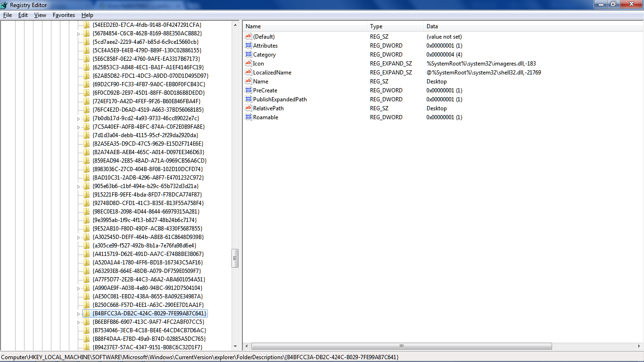
Task: Click Registry Editor title bar app icon
Action: [x=4, y=4]
